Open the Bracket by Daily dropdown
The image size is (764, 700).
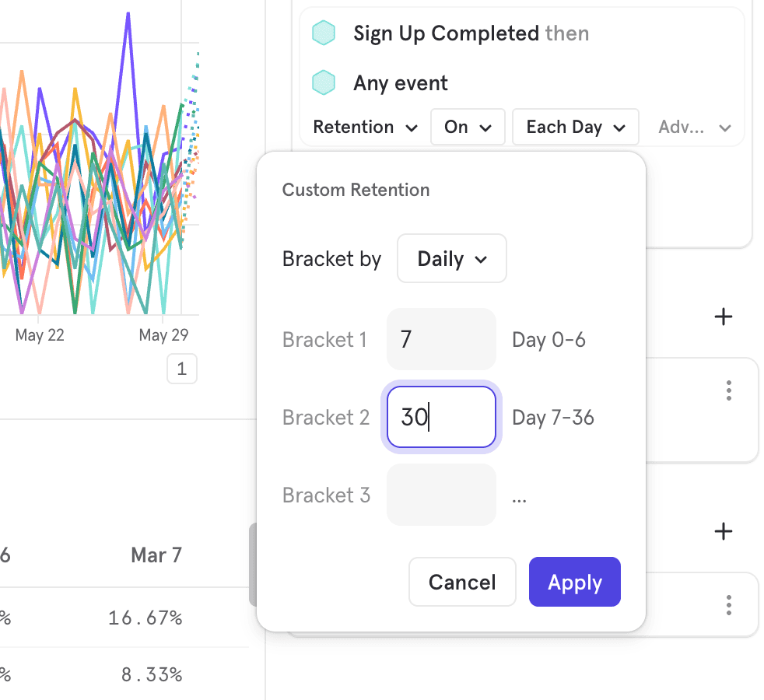(452, 259)
